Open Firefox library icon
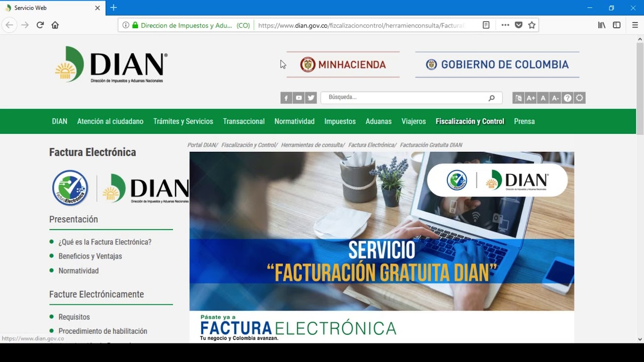The height and width of the screenshot is (362, 644). click(602, 25)
